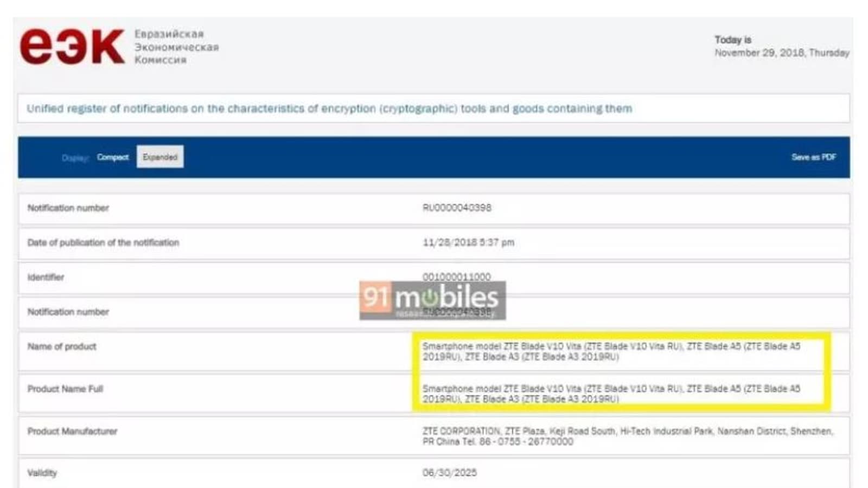868x488 pixels.
Task: Click the 'Product Name Full' label
Action: pos(65,389)
